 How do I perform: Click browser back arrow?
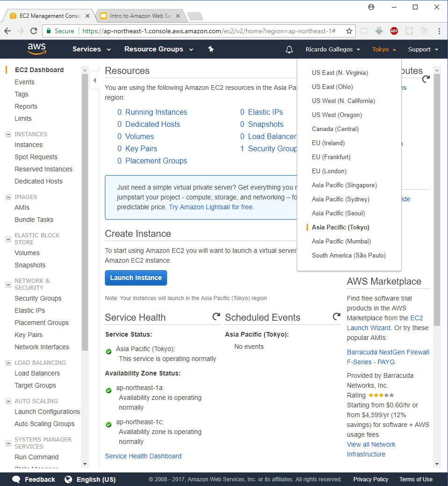pyautogui.click(x=8, y=31)
